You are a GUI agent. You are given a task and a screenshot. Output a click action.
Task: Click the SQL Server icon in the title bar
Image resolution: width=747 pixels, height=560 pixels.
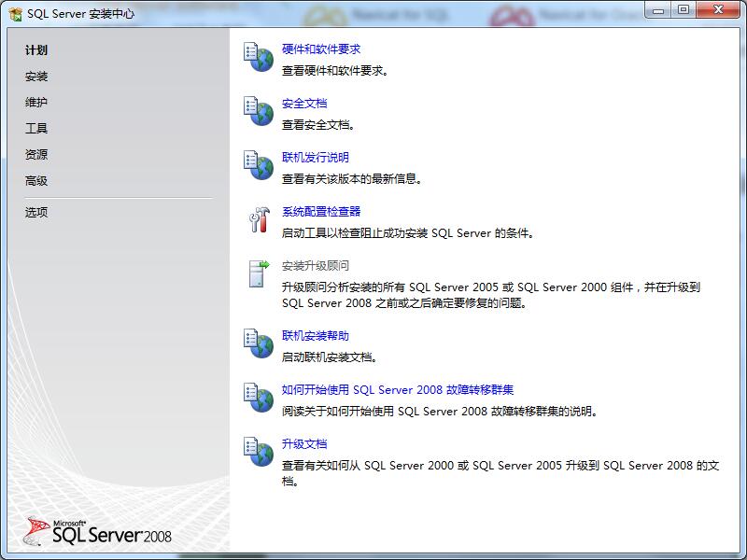13,9
